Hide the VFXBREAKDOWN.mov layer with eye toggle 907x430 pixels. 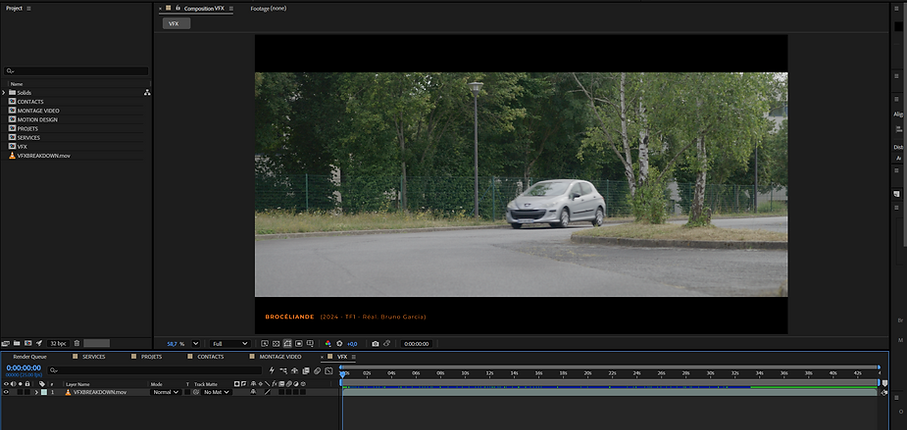point(6,392)
